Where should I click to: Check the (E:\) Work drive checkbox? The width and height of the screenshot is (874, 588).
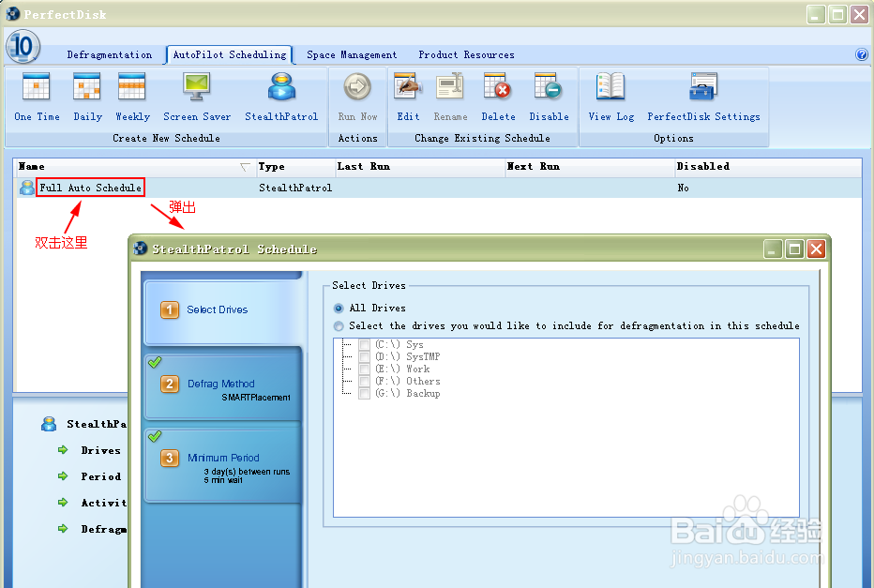point(365,369)
